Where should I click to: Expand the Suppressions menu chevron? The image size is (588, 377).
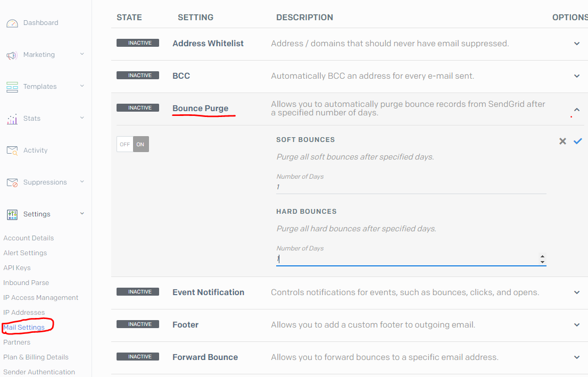[82, 182]
